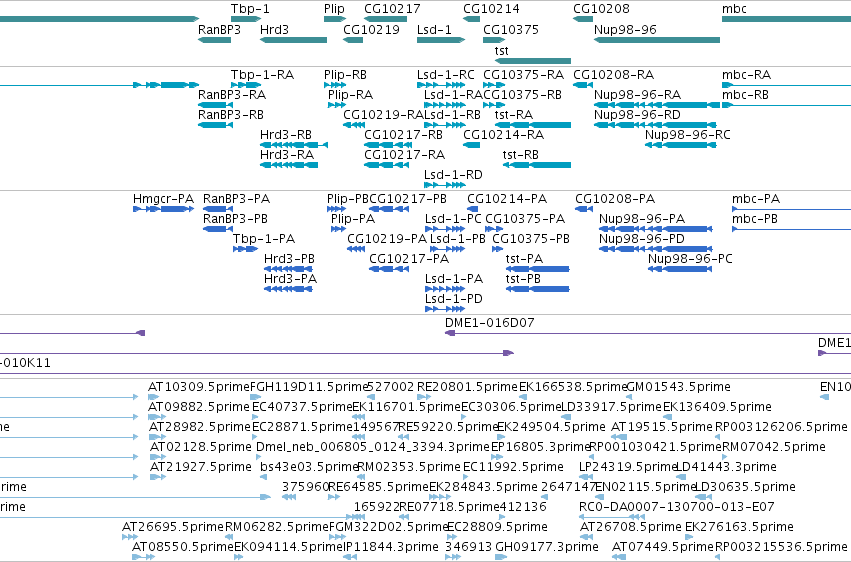Open the Nup98-96-PA protein label
The width and height of the screenshot is (851, 562).
point(642,219)
